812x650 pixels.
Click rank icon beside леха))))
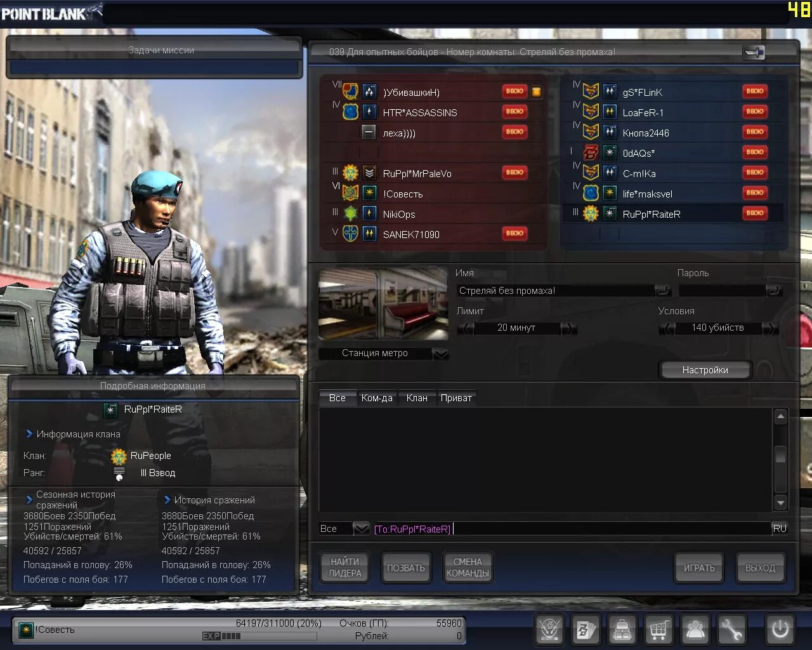click(x=369, y=133)
